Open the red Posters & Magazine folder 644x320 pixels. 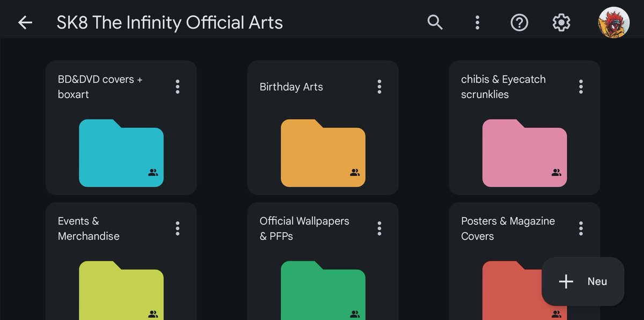point(512,290)
